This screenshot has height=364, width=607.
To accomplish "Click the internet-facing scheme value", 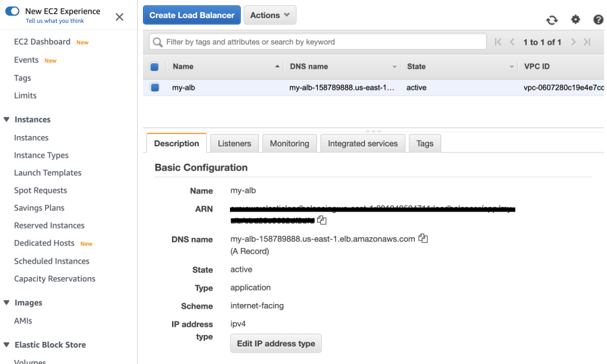I will 257,305.
